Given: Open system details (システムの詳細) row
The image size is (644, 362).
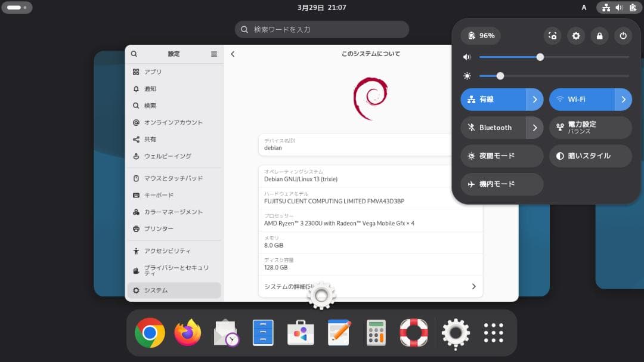Looking at the screenshot, I should (x=370, y=286).
